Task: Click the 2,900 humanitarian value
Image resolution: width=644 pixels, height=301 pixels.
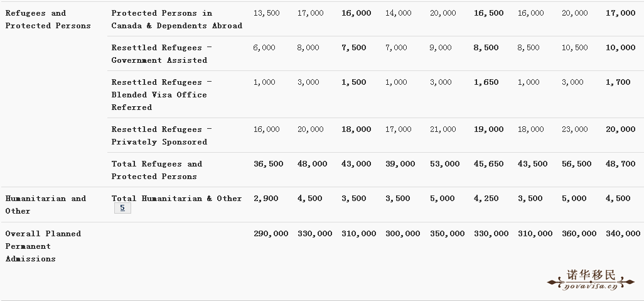Action: [266, 199]
